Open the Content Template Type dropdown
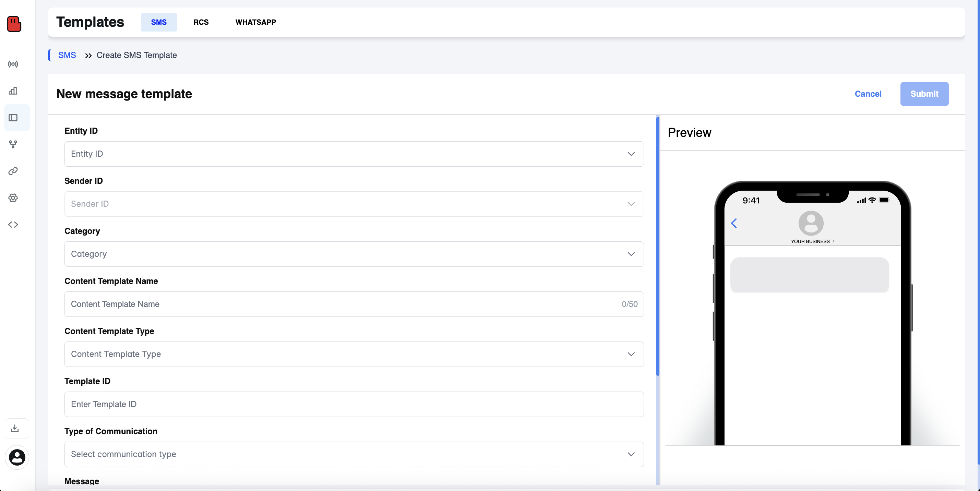The image size is (980, 491). click(x=354, y=354)
